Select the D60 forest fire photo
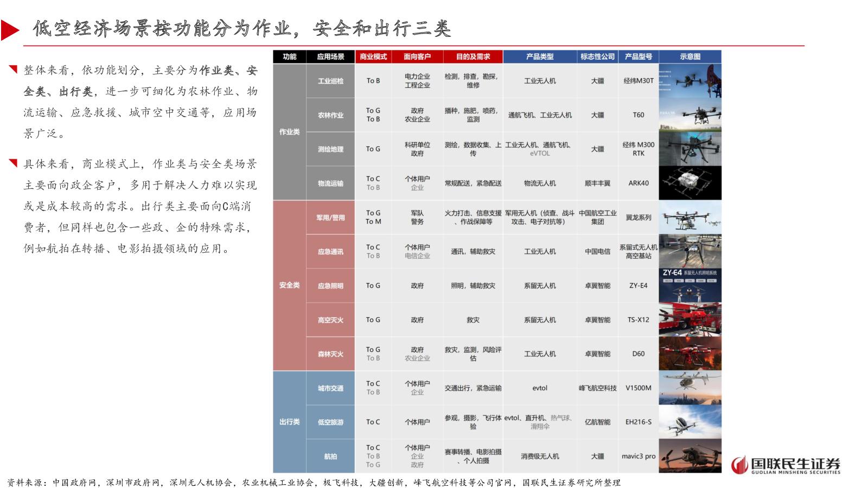 point(690,354)
